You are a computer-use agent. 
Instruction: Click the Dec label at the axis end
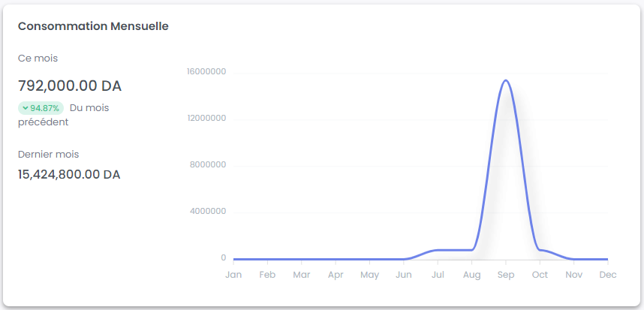click(607, 275)
